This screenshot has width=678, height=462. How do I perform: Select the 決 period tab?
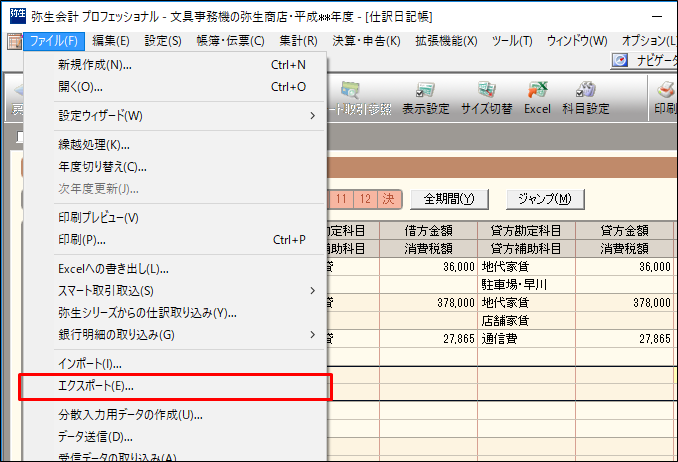point(389,199)
